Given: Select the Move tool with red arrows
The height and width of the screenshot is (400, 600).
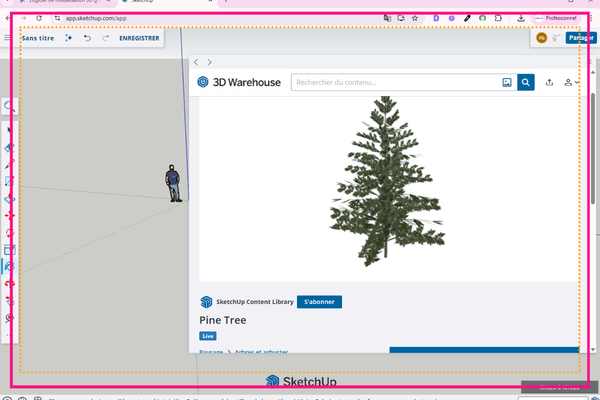Looking at the screenshot, I should (9, 216).
